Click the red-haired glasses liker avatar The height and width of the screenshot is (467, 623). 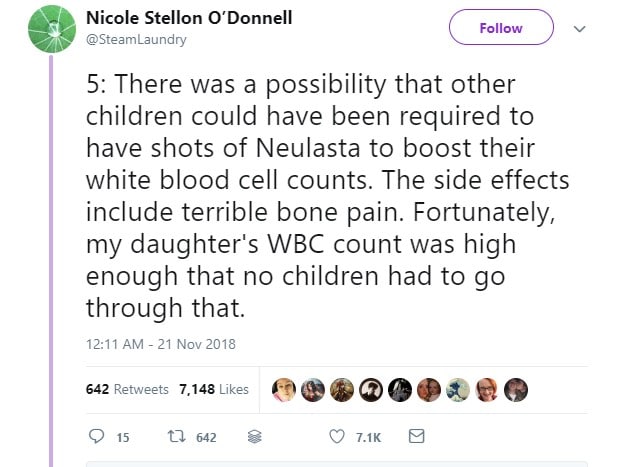tap(487, 389)
